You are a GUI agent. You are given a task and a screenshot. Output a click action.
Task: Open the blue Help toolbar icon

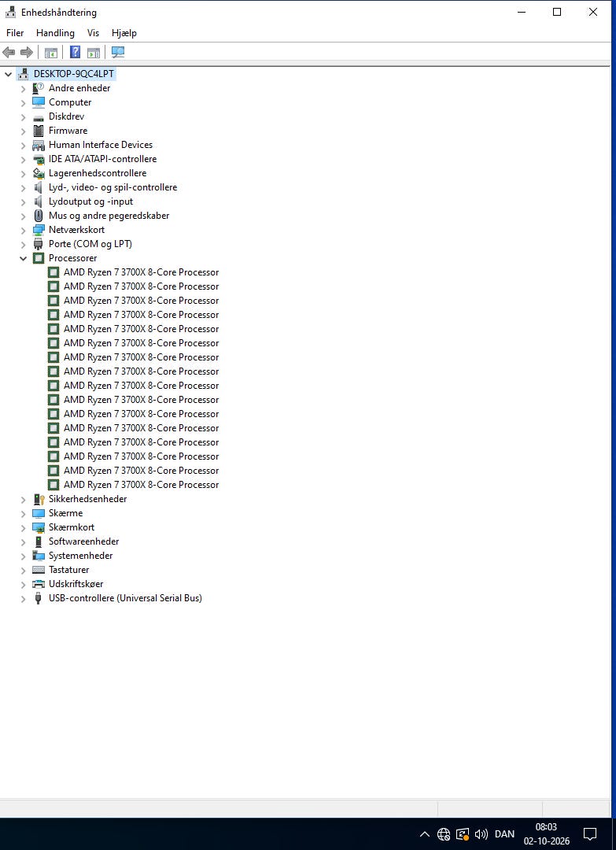pos(76,53)
